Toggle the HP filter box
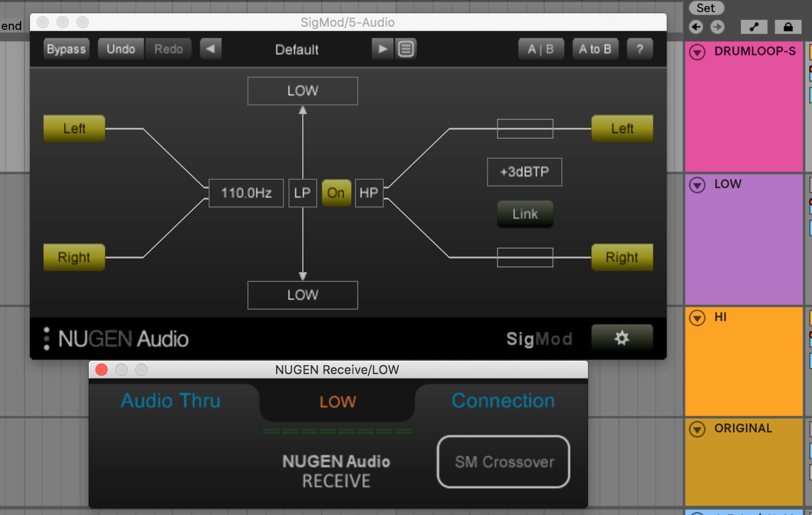The image size is (812, 515). coord(369,193)
